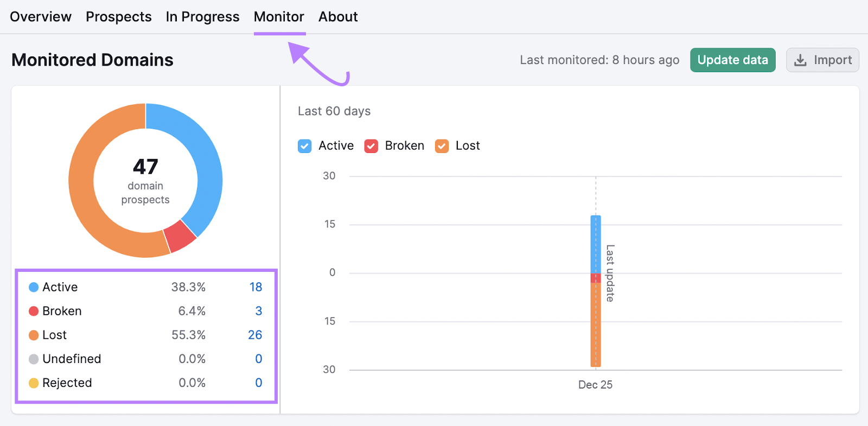Disable the Lost chart checkbox

[442, 146]
